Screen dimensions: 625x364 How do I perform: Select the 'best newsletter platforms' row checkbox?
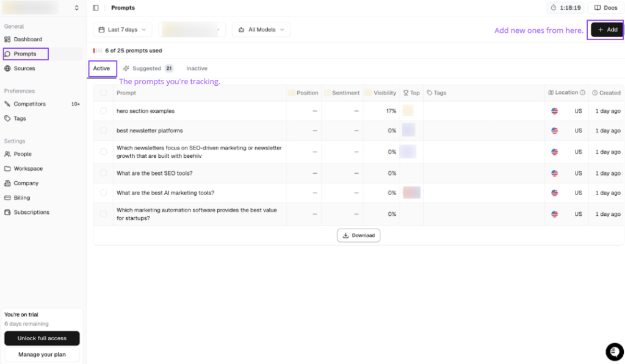103,130
